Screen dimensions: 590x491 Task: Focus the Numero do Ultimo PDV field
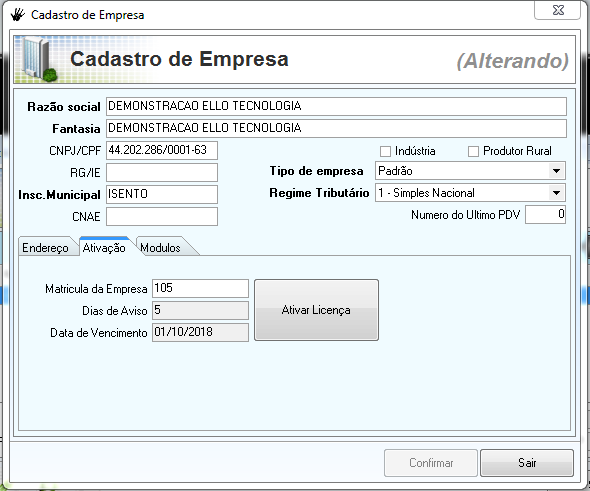(x=546, y=214)
